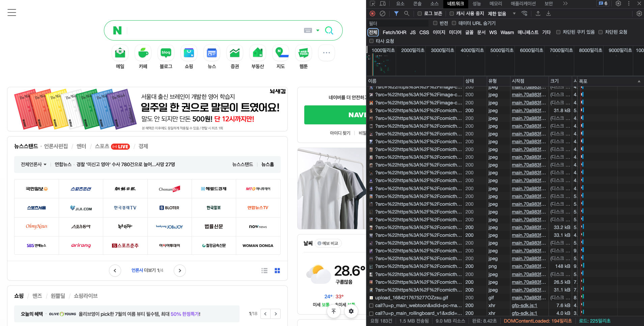644x326 pixels.
Task: Switch to the 콘솔 (Console) tab
Action: tap(417, 3)
